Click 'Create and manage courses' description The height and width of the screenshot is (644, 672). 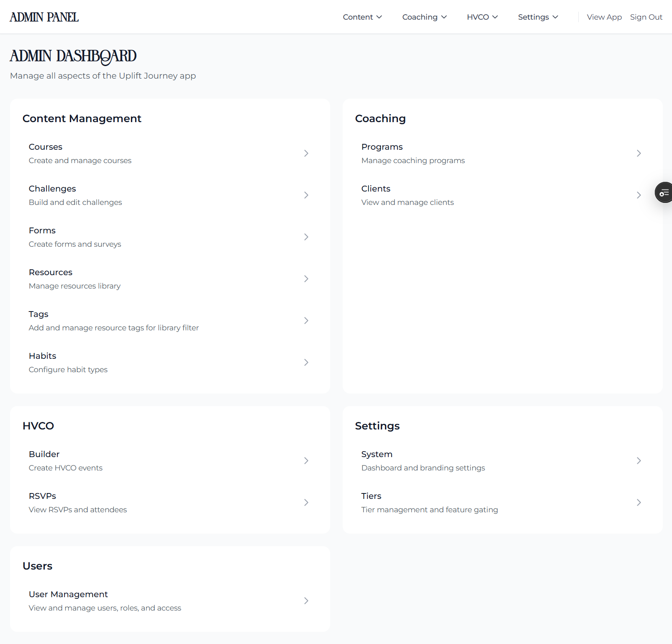tap(80, 161)
